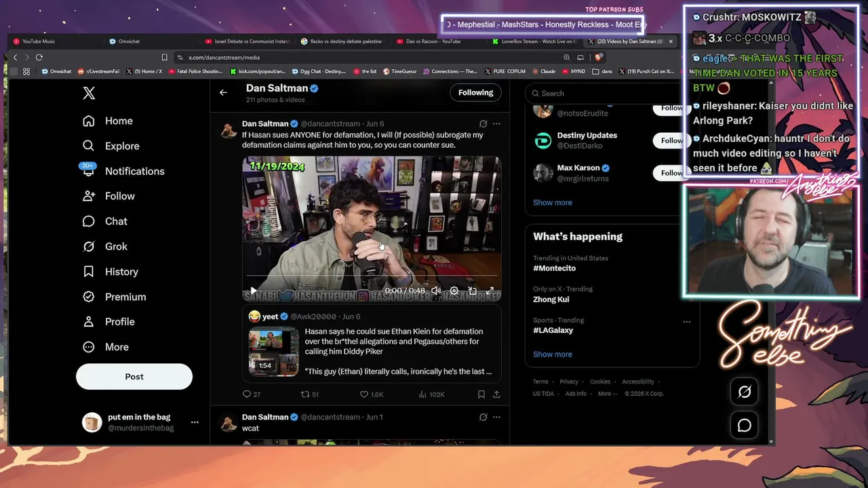Follow Max Karson

click(x=671, y=173)
